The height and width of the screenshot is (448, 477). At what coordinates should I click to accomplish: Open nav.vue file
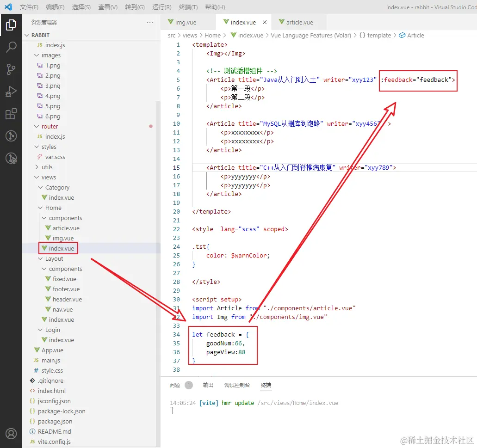[62, 309]
